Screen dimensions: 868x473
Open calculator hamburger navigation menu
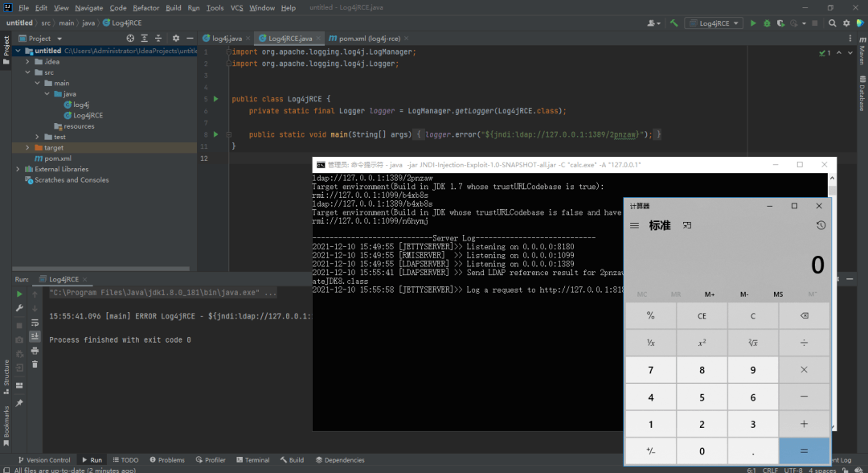pyautogui.click(x=634, y=225)
